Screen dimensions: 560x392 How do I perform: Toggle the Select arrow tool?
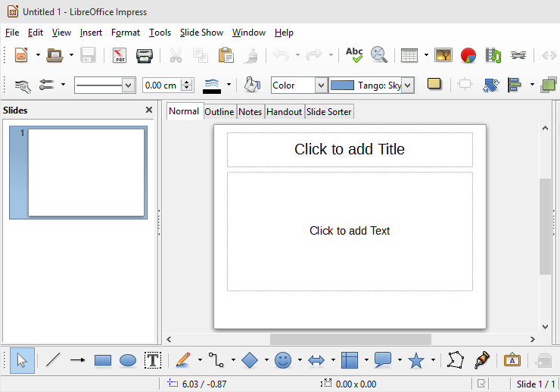pos(21,361)
